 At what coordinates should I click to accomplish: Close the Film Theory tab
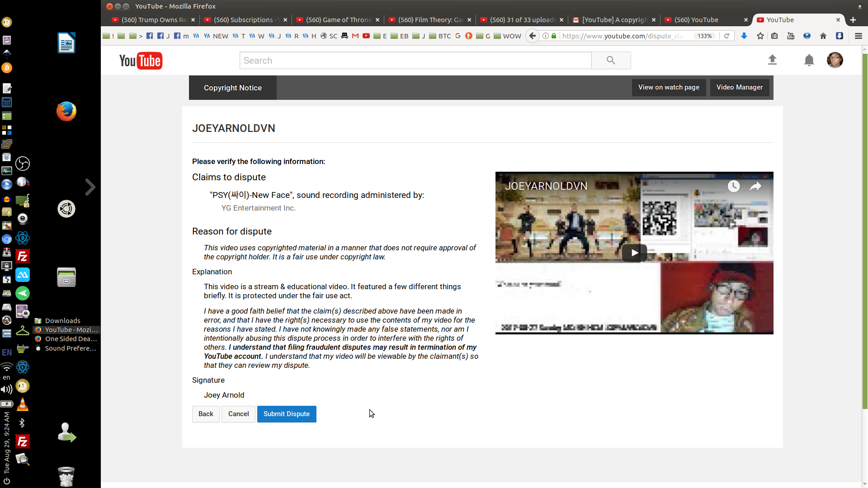(469, 20)
